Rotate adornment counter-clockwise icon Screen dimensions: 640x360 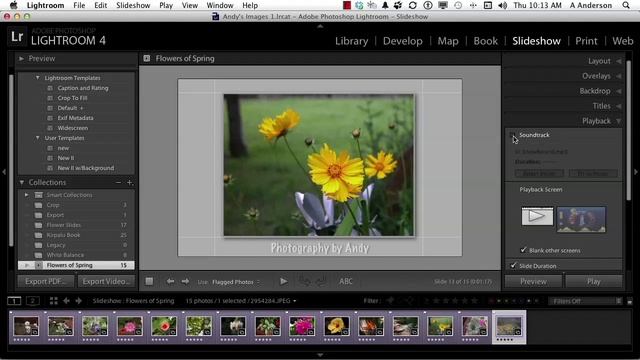[304, 281]
